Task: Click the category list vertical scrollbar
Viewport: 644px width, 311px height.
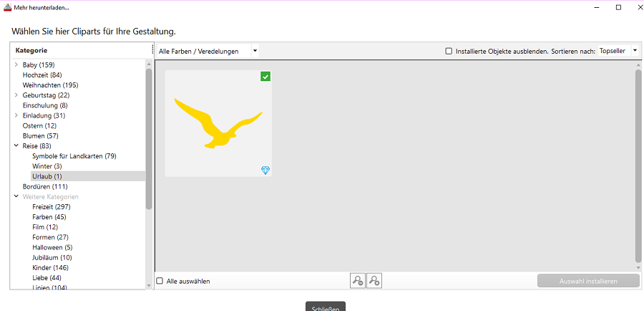Action: (149, 139)
